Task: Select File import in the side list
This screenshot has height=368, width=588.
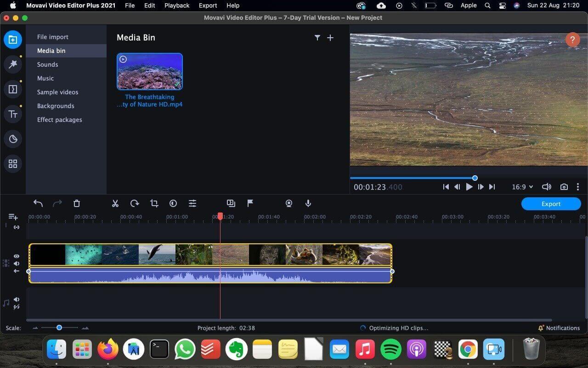Action: (x=66, y=37)
